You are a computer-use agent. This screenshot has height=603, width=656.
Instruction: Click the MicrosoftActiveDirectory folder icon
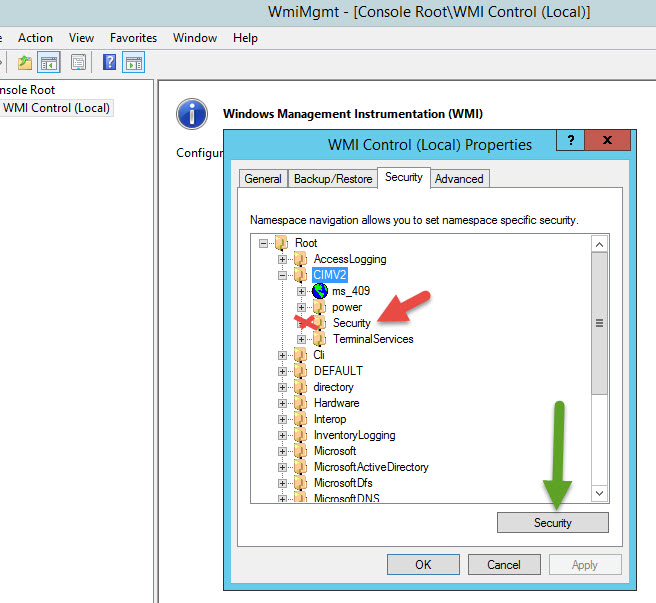tap(300, 467)
